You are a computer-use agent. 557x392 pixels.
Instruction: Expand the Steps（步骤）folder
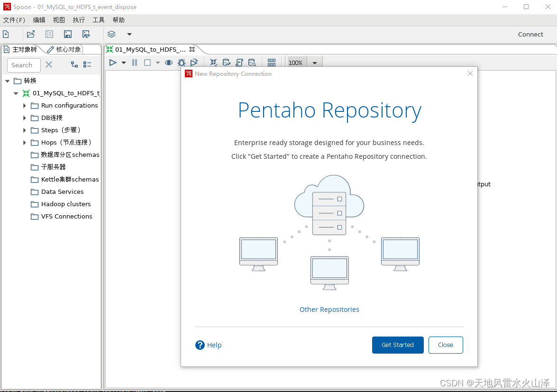[x=25, y=130]
